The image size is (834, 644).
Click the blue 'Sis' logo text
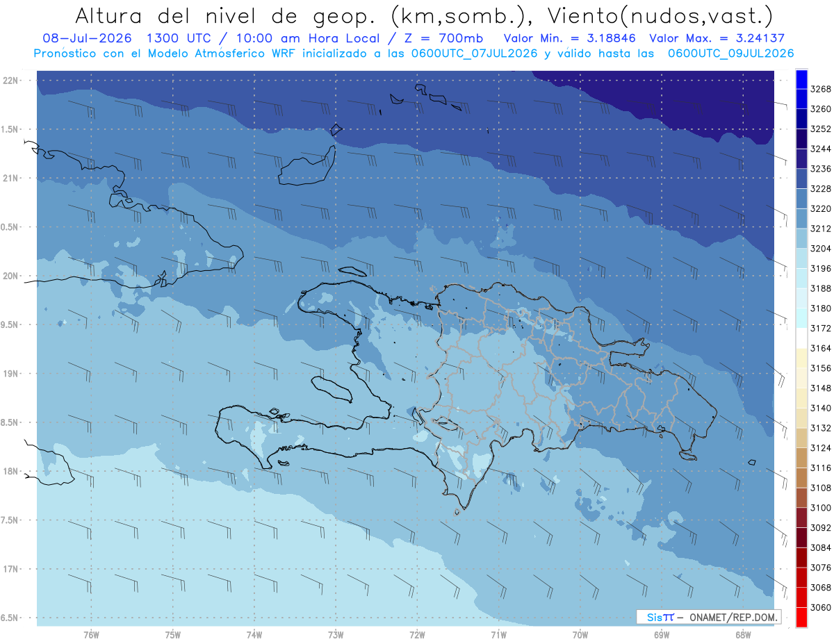[655, 617]
